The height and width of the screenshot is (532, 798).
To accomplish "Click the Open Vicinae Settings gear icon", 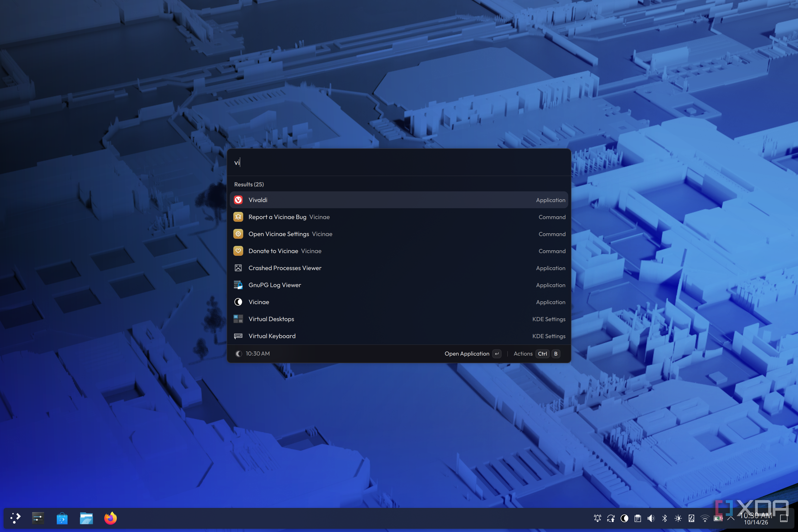I will (238, 234).
